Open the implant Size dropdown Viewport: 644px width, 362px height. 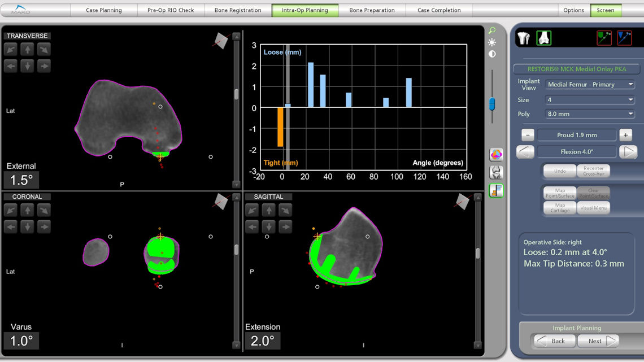pyautogui.click(x=590, y=100)
